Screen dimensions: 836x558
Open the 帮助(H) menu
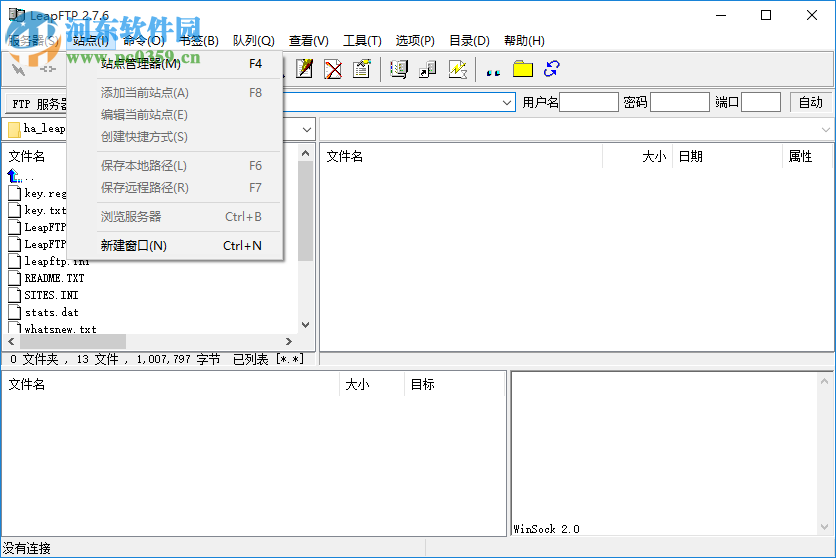[x=524, y=41]
